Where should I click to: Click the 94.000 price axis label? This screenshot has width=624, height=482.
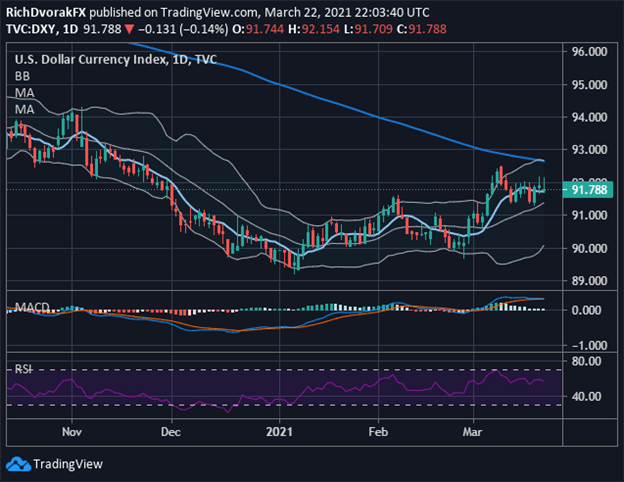click(x=589, y=117)
